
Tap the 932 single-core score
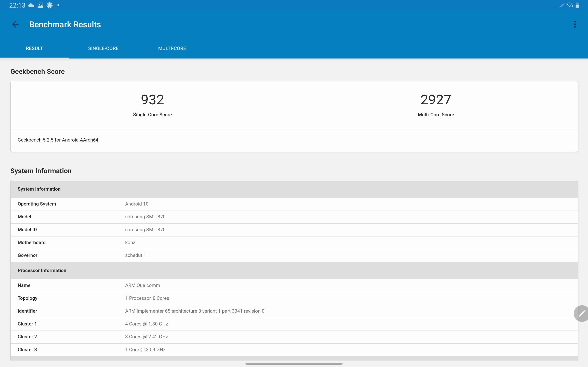[x=152, y=100]
